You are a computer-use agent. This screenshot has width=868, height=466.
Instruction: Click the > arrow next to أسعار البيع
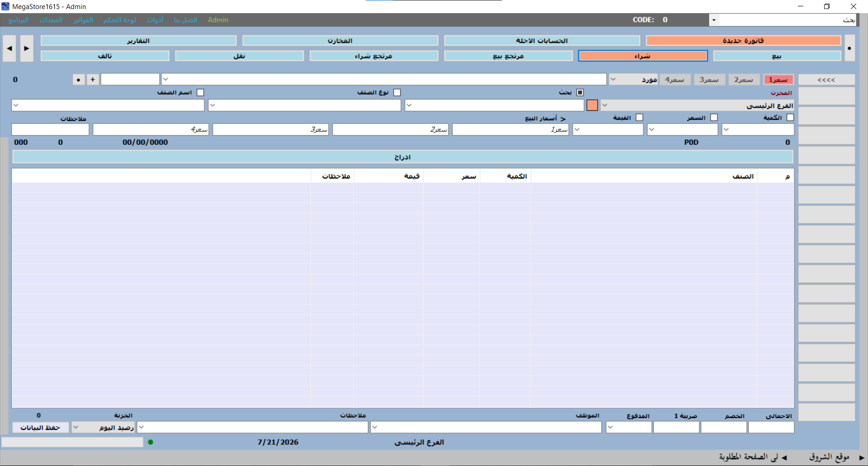(563, 118)
